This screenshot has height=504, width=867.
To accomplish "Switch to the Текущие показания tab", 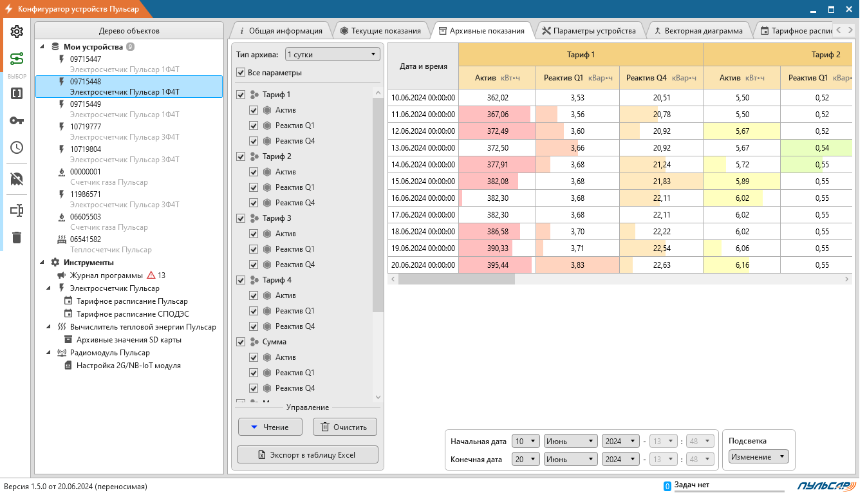I will [x=380, y=30].
